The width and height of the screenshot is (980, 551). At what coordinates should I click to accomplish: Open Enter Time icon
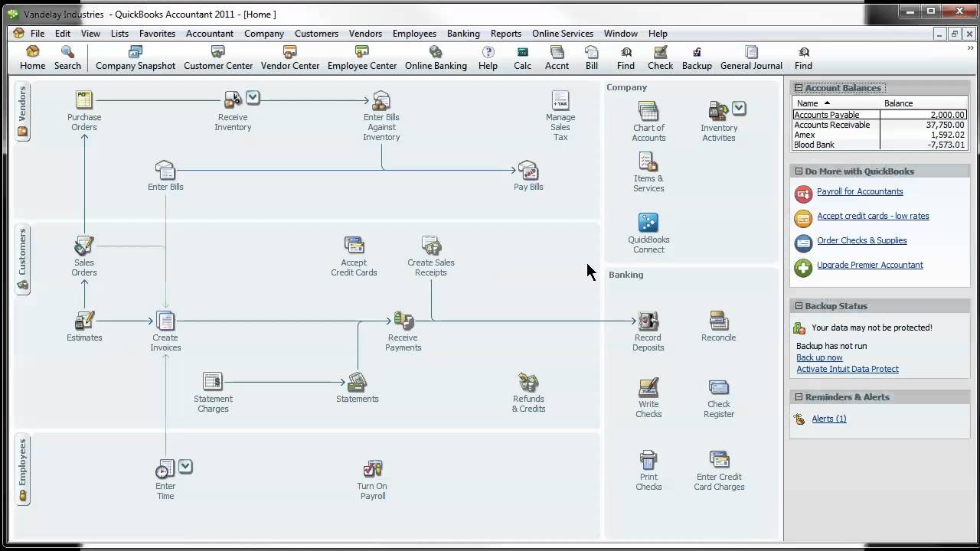click(x=165, y=469)
